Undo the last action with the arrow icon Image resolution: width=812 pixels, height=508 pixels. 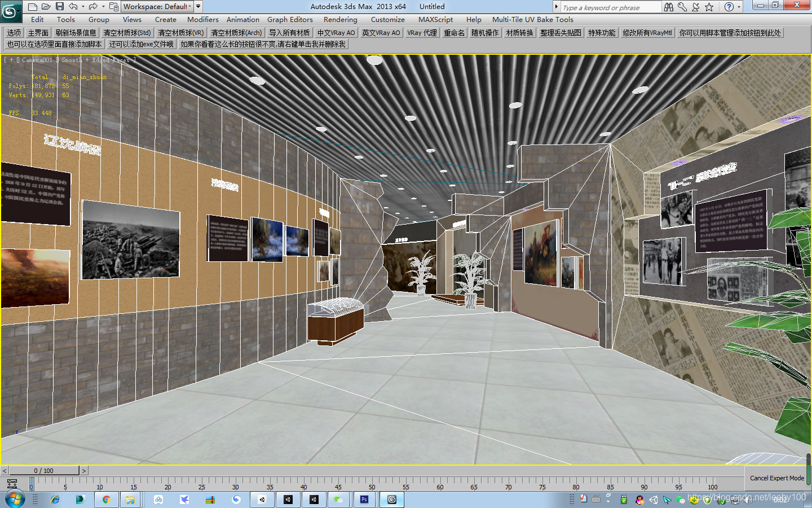pyautogui.click(x=73, y=7)
